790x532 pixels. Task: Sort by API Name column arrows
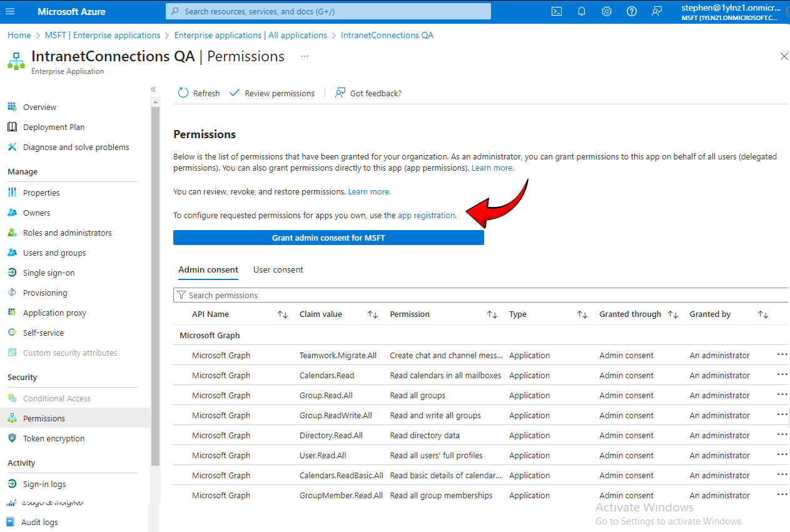pyautogui.click(x=283, y=314)
